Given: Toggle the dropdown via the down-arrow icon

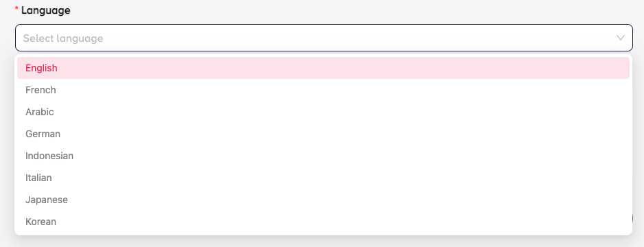Looking at the screenshot, I should 620,38.
